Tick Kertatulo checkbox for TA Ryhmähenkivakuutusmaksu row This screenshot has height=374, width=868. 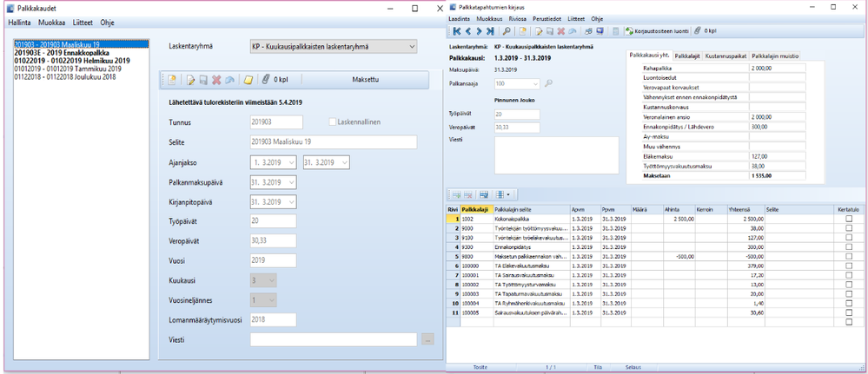pos(849,303)
